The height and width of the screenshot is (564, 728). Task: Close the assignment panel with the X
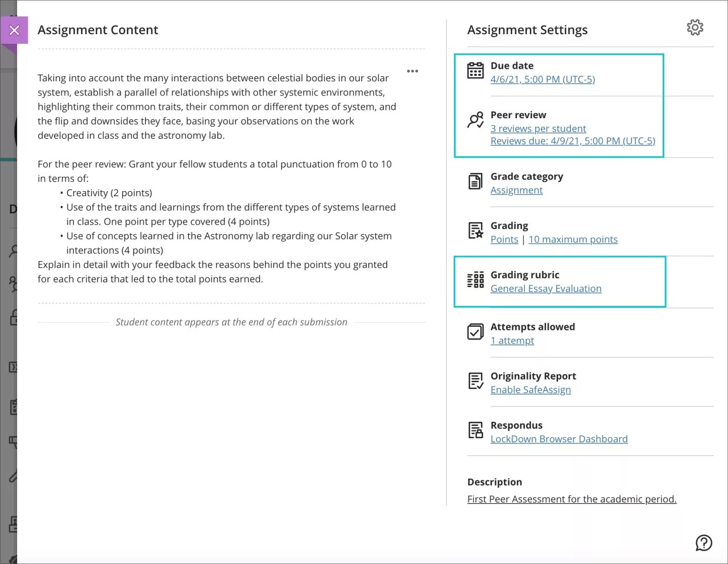[x=14, y=30]
